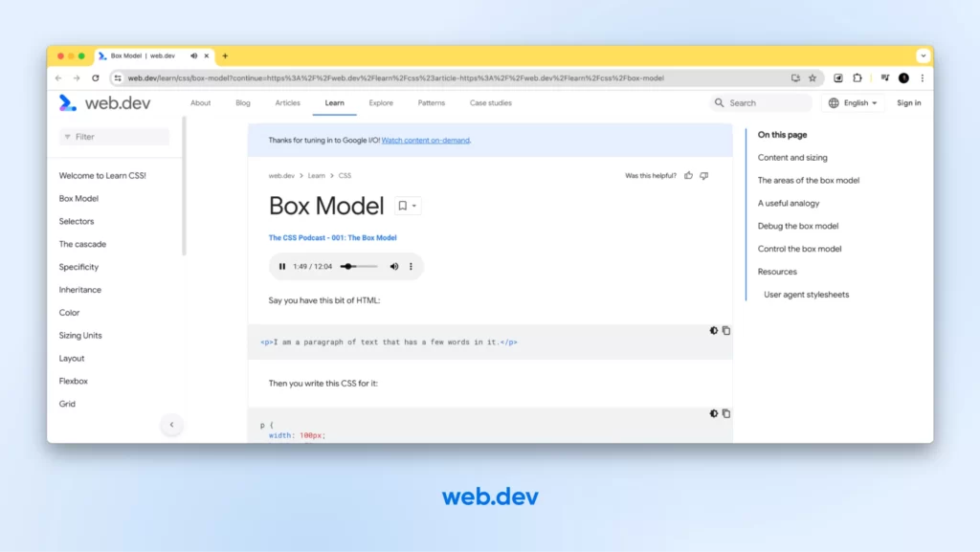Screen dimensions: 980x552
Task: Go forward in browser history
Action: (x=77, y=78)
